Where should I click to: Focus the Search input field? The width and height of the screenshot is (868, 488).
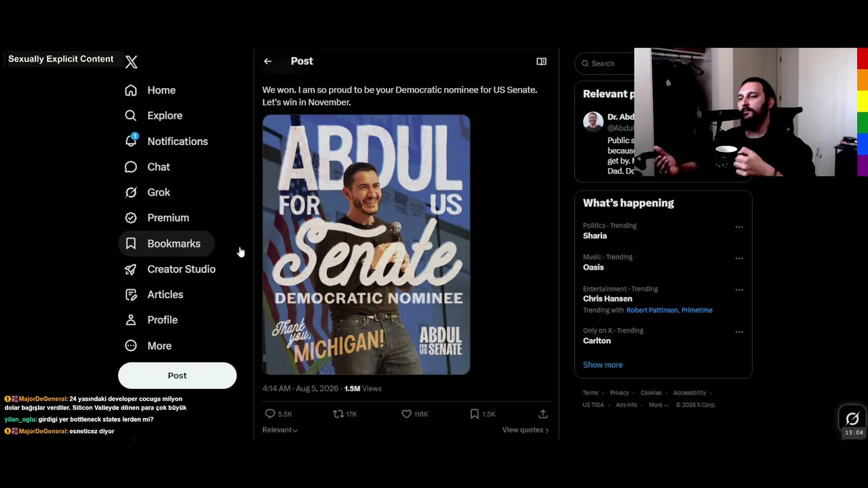[x=605, y=63]
